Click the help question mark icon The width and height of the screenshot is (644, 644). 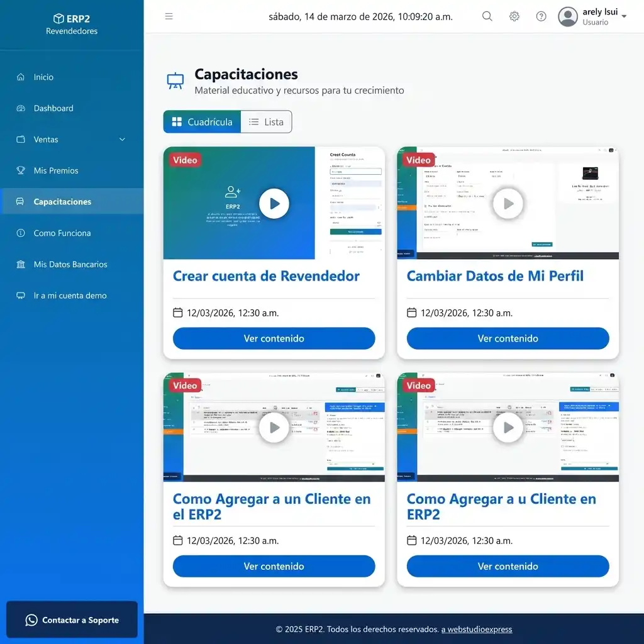pos(541,16)
